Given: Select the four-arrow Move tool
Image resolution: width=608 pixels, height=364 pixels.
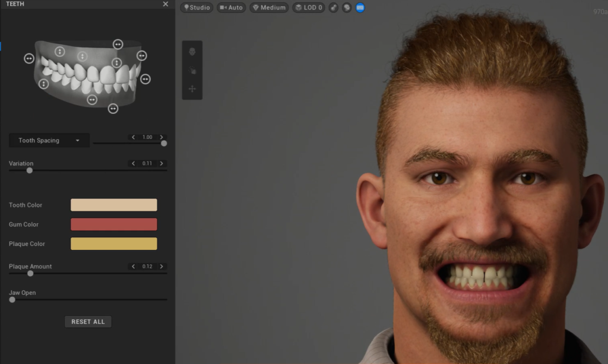Looking at the screenshot, I should [x=192, y=89].
